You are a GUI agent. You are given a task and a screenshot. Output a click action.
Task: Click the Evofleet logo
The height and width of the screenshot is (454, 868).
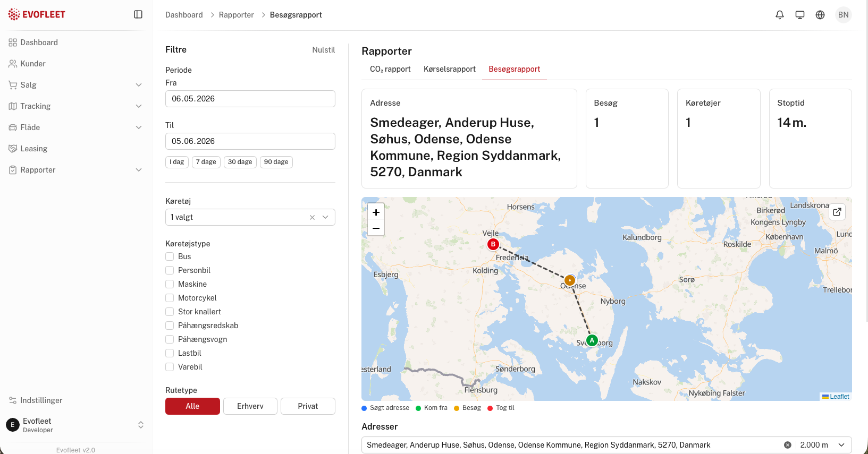click(x=37, y=14)
